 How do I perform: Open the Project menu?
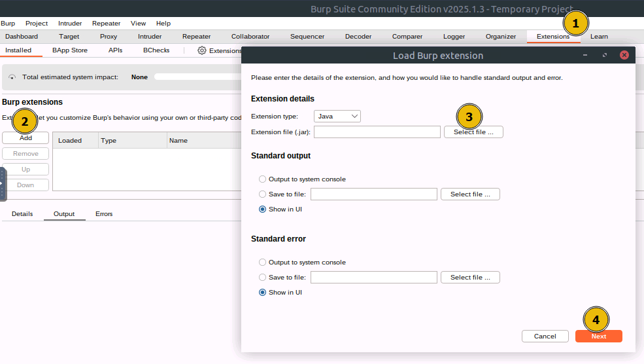coord(37,24)
